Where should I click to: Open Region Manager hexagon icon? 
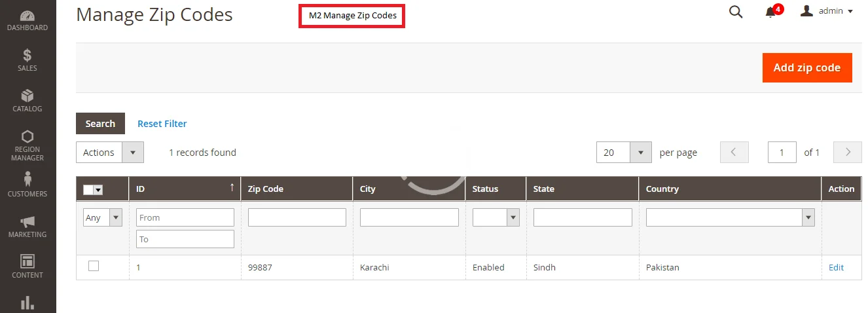click(27, 145)
